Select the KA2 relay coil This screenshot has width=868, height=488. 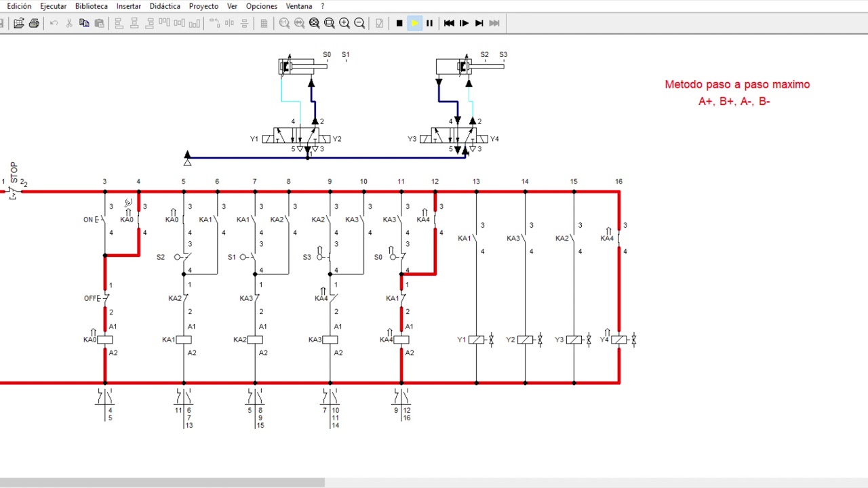255,340
